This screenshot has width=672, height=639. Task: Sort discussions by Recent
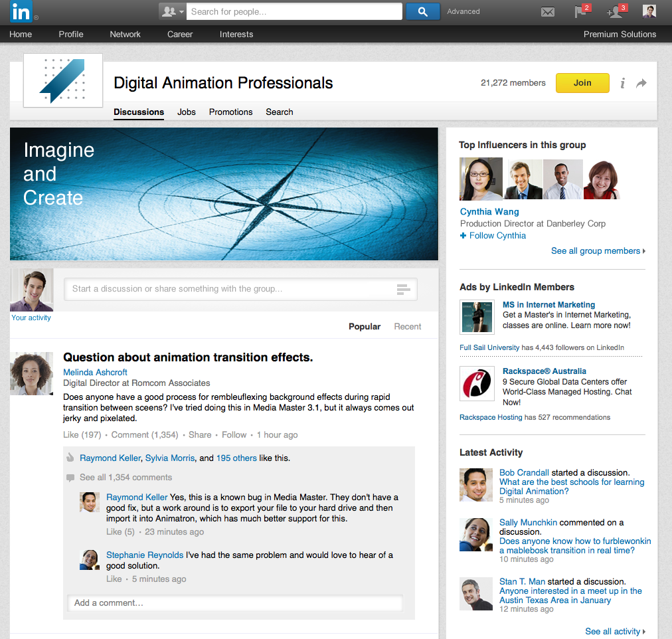point(408,327)
